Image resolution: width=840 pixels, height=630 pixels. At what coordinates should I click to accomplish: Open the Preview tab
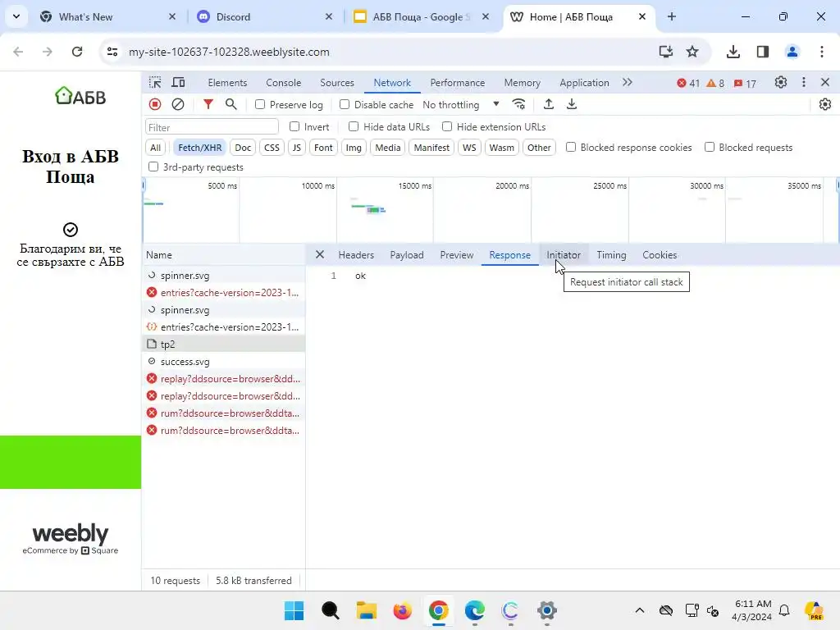456,255
